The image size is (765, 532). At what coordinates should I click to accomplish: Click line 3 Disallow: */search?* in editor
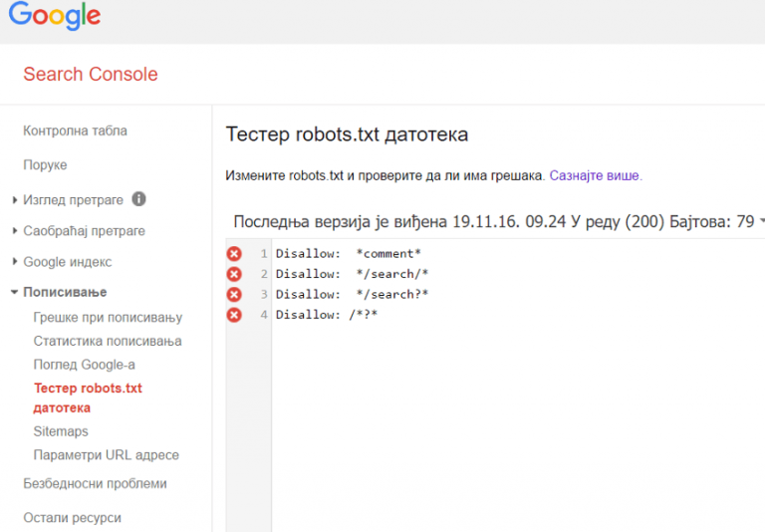[x=353, y=295]
